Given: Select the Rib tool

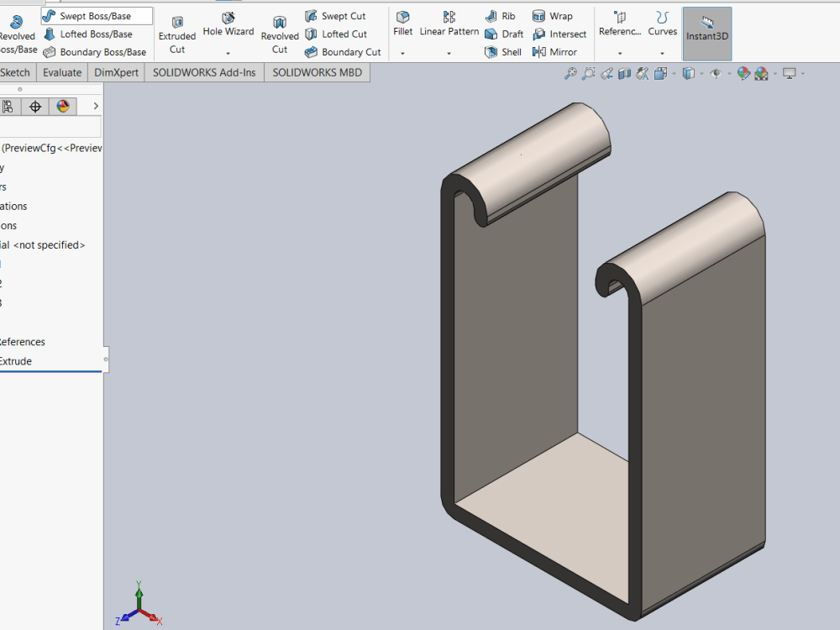Looking at the screenshot, I should tap(502, 15).
